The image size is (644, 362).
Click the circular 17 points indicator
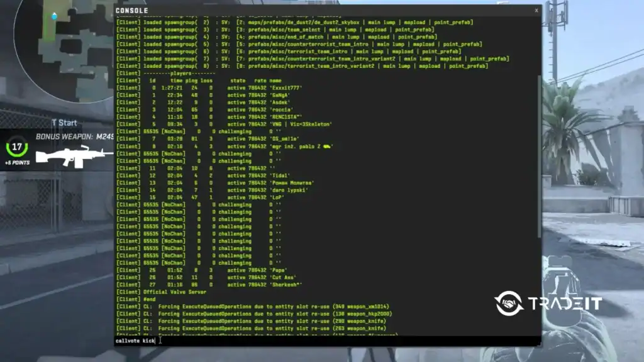pyautogui.click(x=17, y=147)
